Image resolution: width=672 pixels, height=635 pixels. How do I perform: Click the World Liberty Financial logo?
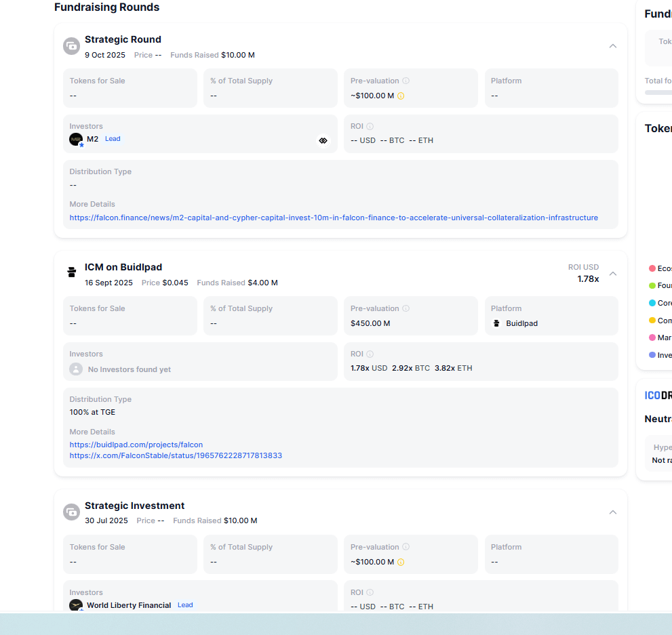click(x=76, y=605)
